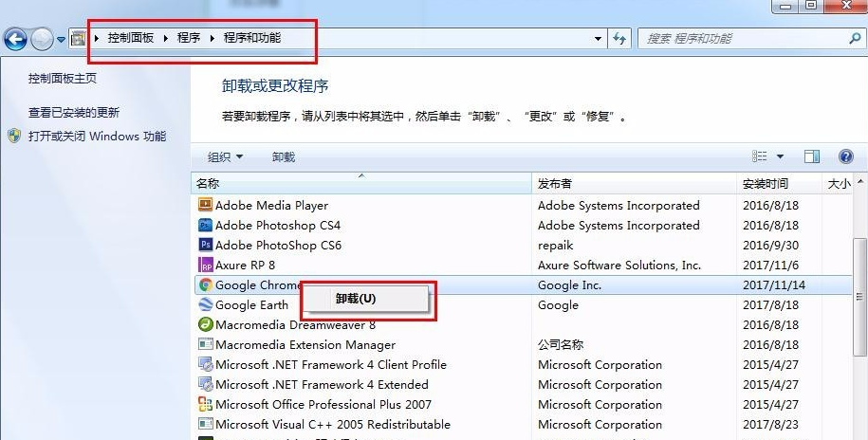
Task: Click 卸载 in the toolbar
Action: click(284, 156)
